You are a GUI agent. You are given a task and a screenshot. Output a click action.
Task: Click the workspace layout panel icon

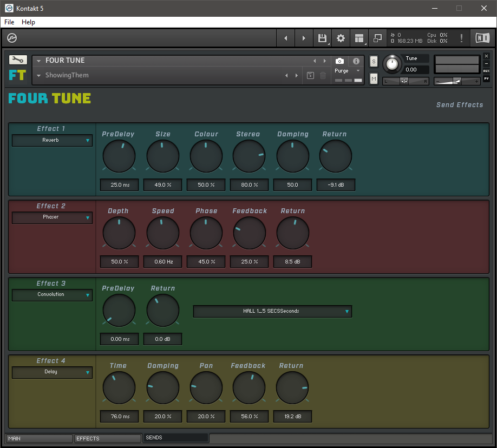(x=359, y=38)
